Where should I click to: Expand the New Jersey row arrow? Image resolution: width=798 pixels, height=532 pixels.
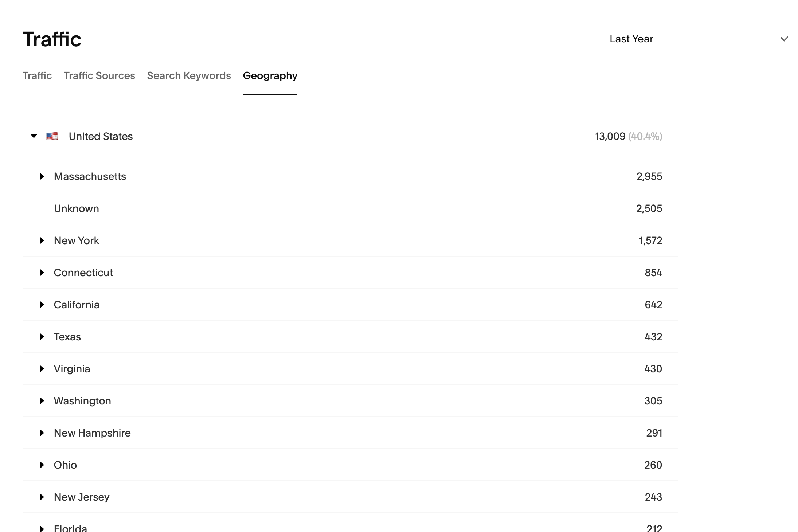pyautogui.click(x=42, y=497)
